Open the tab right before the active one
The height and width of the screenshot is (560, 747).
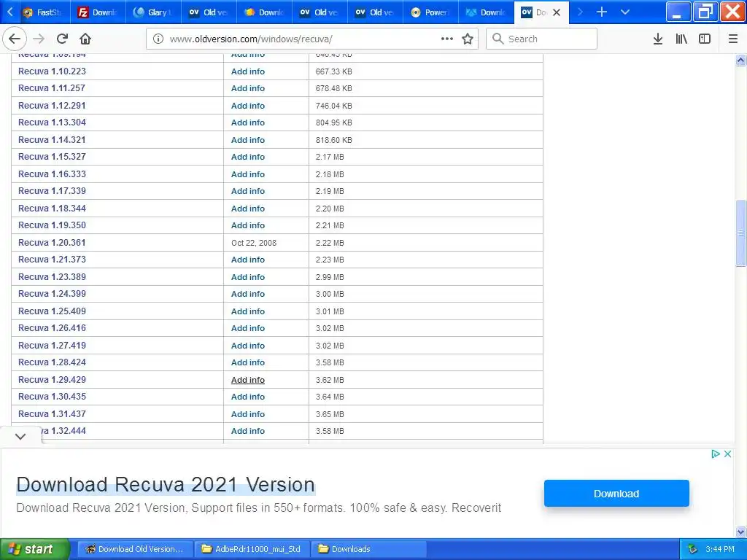point(486,12)
